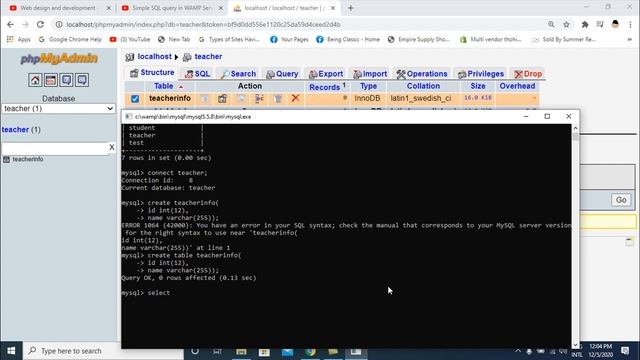Open the Chrome profile avatar

(615, 24)
